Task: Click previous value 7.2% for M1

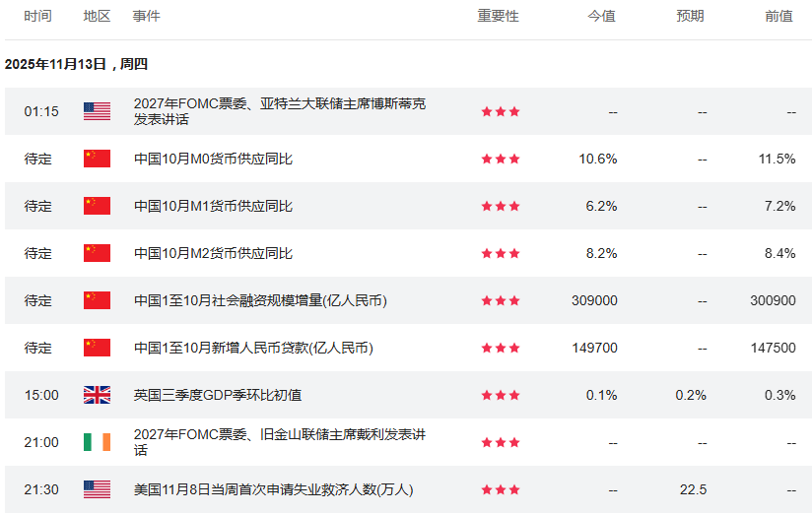Action: [779, 206]
